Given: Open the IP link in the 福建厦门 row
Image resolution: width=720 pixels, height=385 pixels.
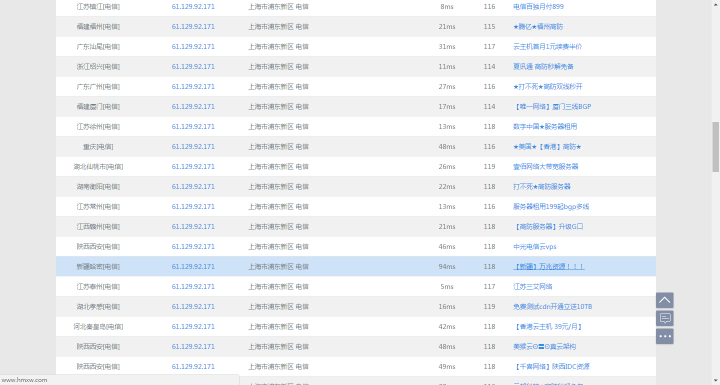Looking at the screenshot, I should 193,107.
